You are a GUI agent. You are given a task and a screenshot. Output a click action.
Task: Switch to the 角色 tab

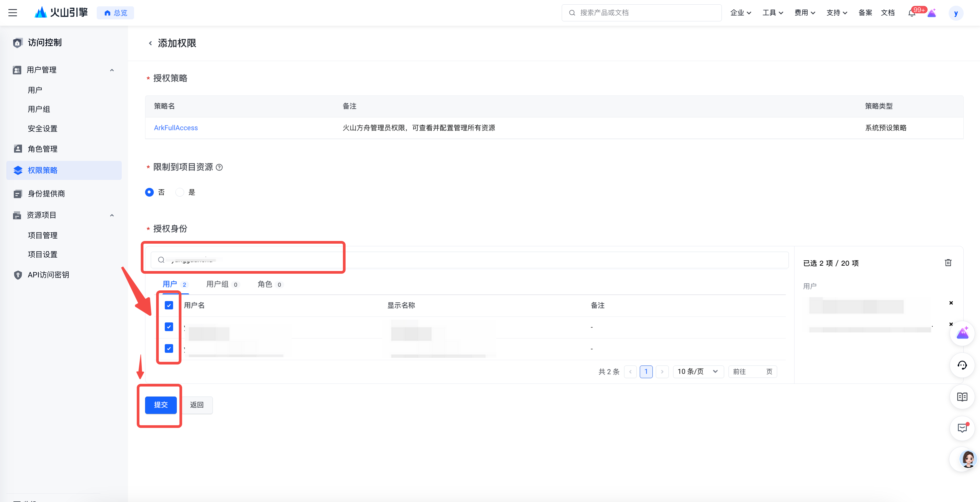(265, 284)
